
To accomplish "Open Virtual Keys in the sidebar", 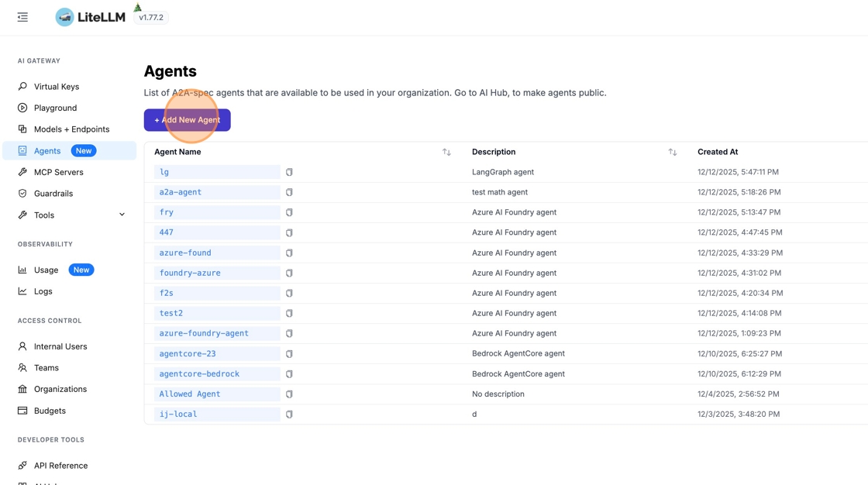I will coord(57,87).
